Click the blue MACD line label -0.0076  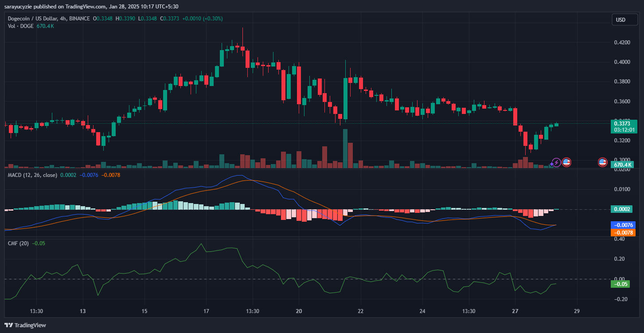(623, 225)
